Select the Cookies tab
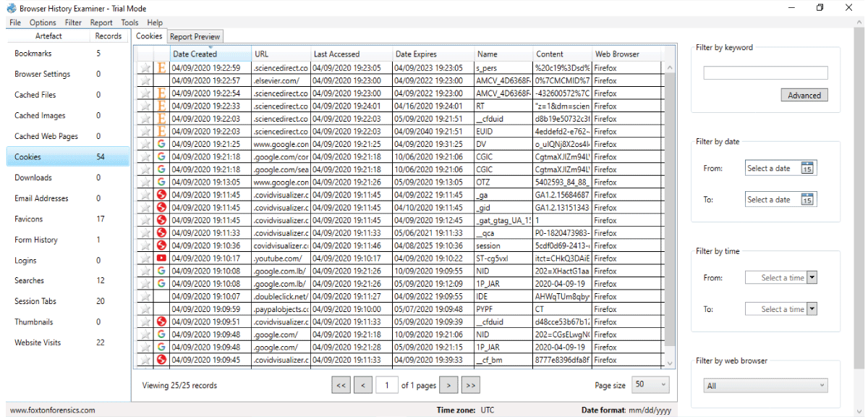Image resolution: width=868 pixels, height=417 pixels. coord(149,35)
